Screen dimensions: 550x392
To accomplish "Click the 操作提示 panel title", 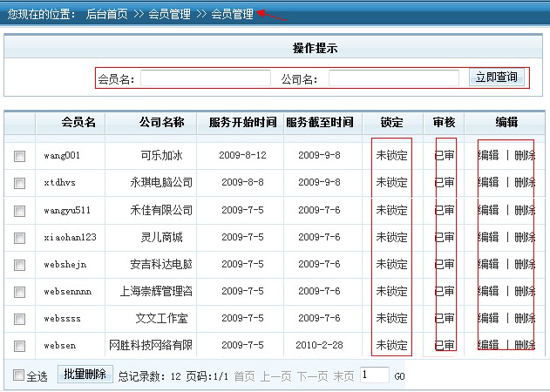I will point(315,48).
